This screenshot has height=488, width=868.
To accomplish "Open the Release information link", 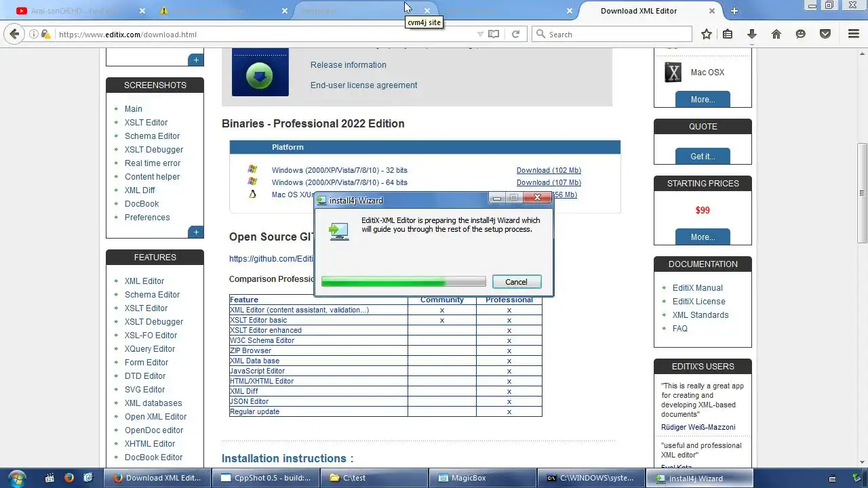I will [349, 65].
